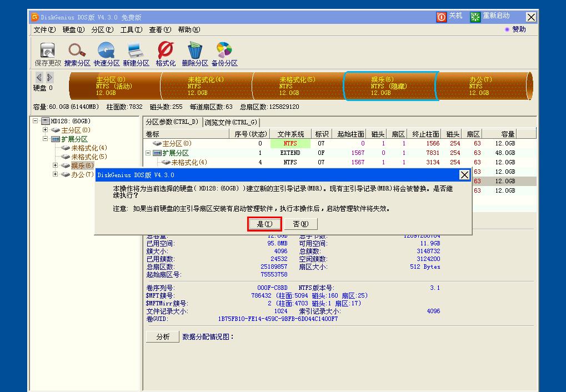This screenshot has height=392, width=566.
Task: Collapse 扩展分区 row in the partition table
Action: point(148,153)
